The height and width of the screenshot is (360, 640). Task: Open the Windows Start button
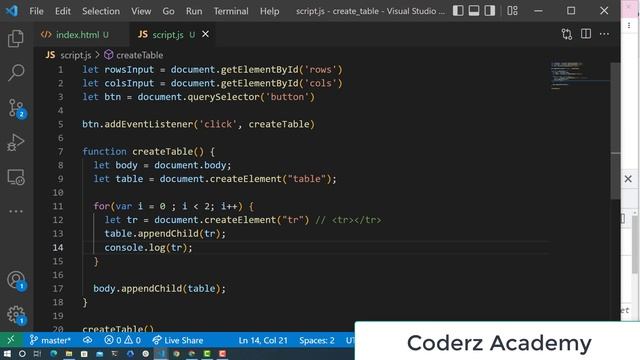coord(7,354)
